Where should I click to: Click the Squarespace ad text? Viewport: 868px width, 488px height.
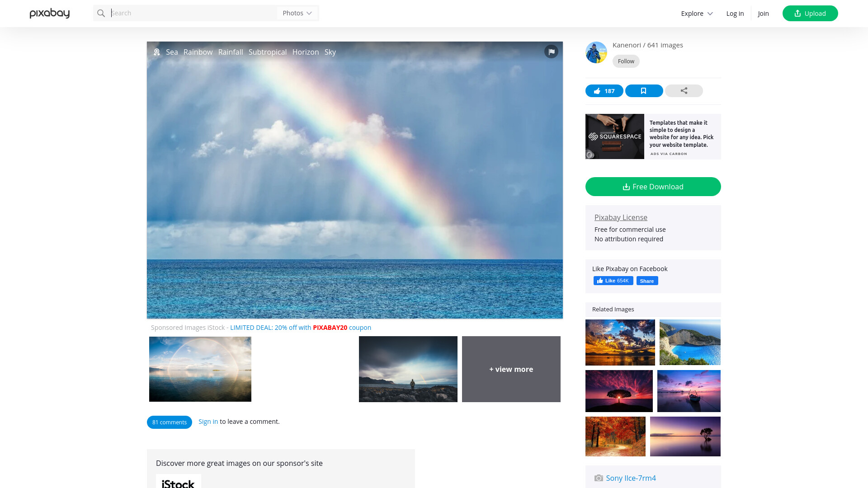coord(682,134)
